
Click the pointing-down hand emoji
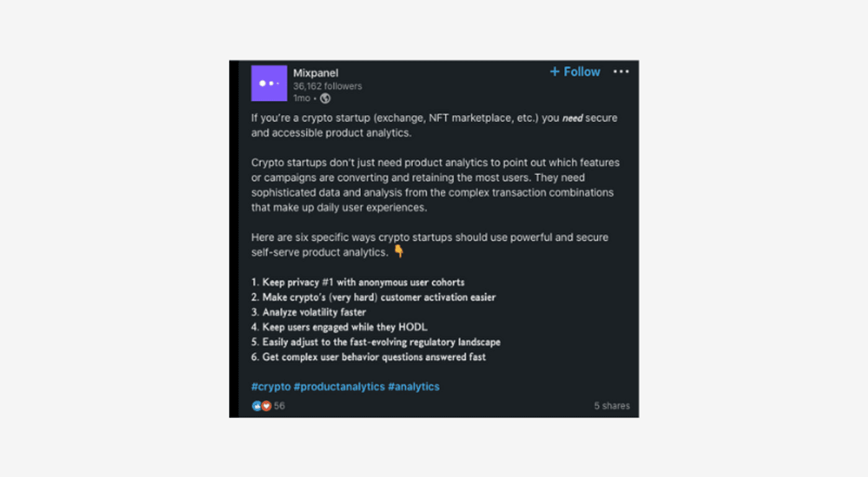[399, 252]
